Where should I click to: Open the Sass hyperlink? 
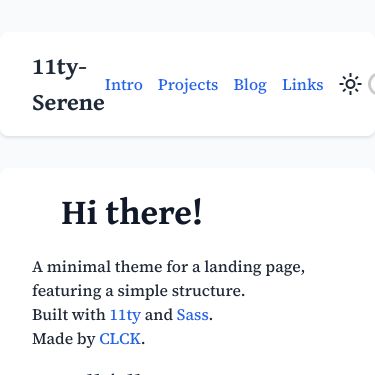click(193, 315)
